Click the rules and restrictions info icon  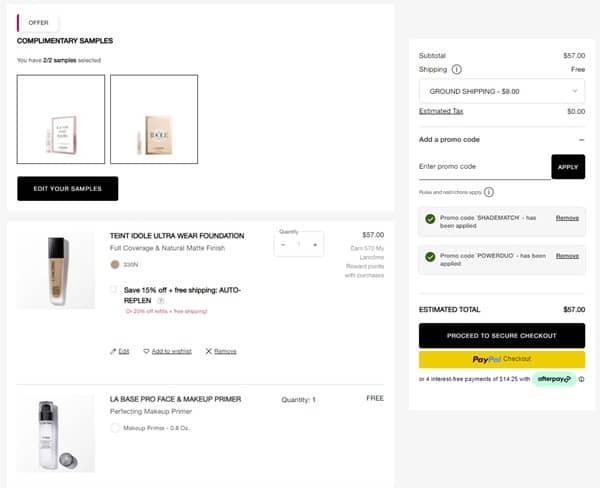point(489,192)
